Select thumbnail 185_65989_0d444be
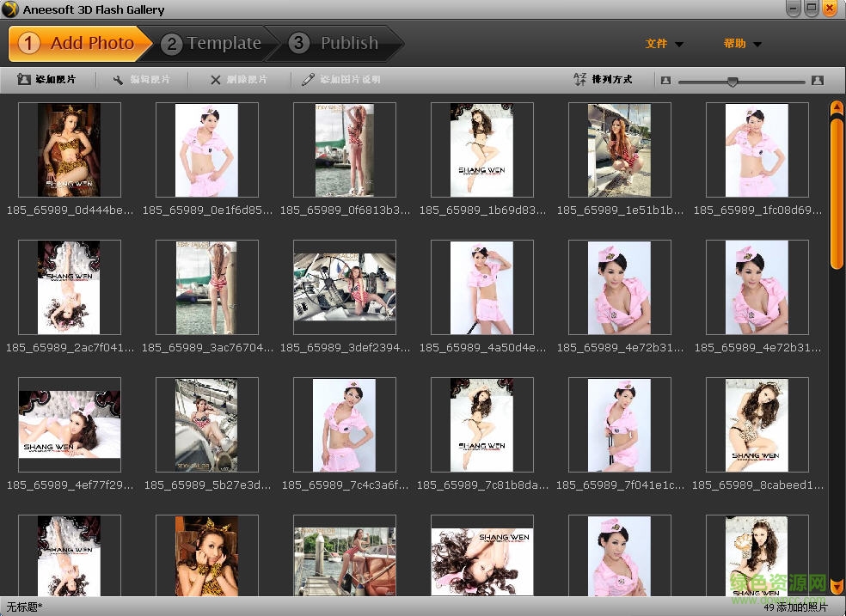The width and height of the screenshot is (846, 616). pos(69,150)
